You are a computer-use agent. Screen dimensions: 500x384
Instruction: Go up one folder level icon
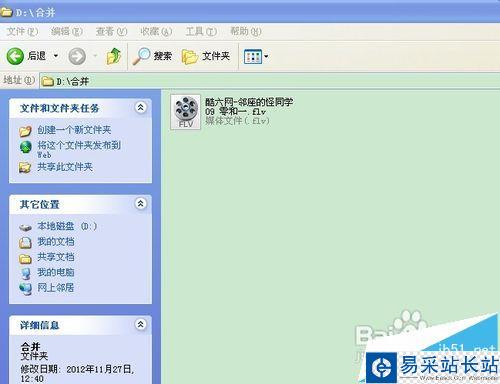click(x=114, y=56)
